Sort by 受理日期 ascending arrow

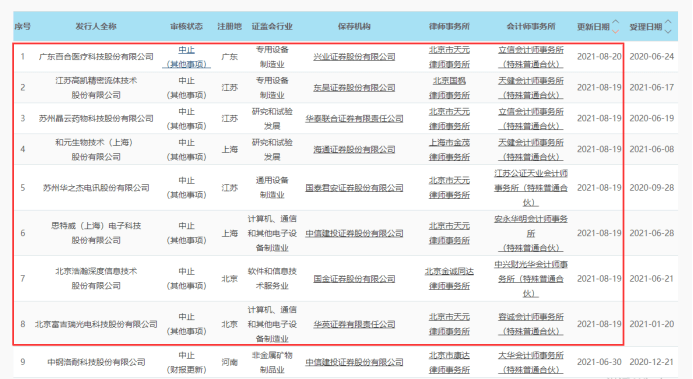click(668, 22)
